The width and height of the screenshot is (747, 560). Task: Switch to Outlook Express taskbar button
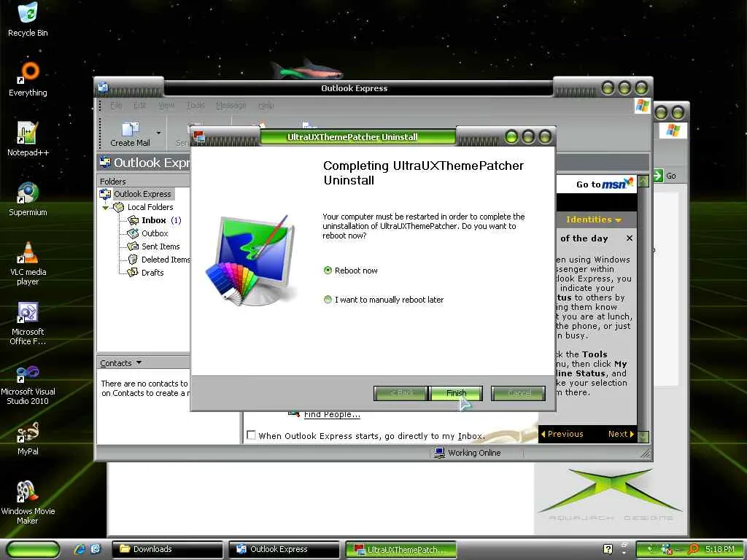pos(285,549)
